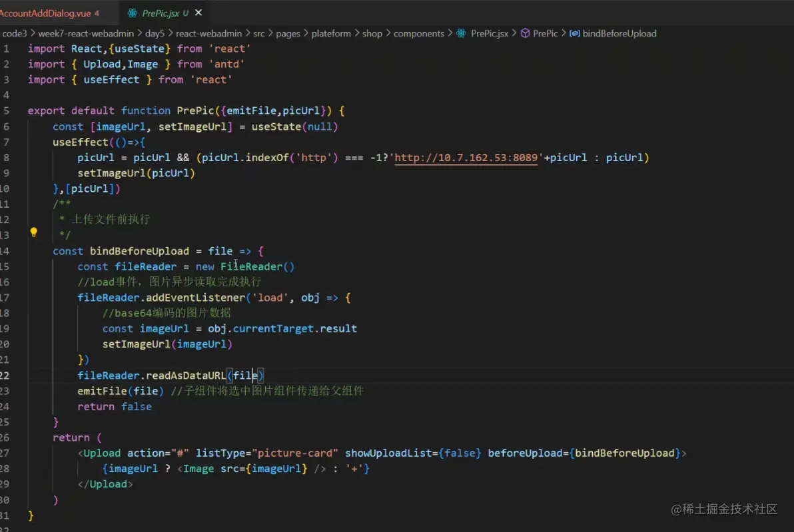The image size is (794, 532).
Task: Click 'setImageUrl(imageUrl)' on line 20
Action: point(167,344)
